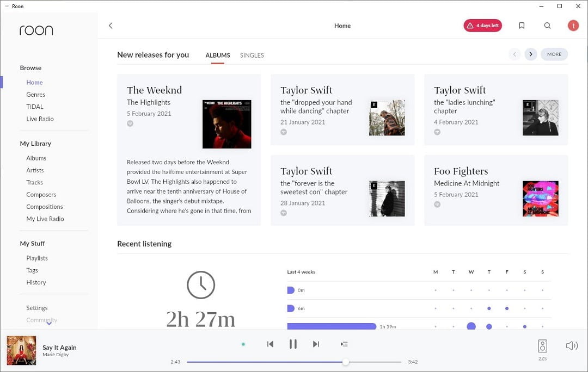Viewport: 588px width, 372px height.
Task: Open Tags under My Stuff
Action: [32, 270]
